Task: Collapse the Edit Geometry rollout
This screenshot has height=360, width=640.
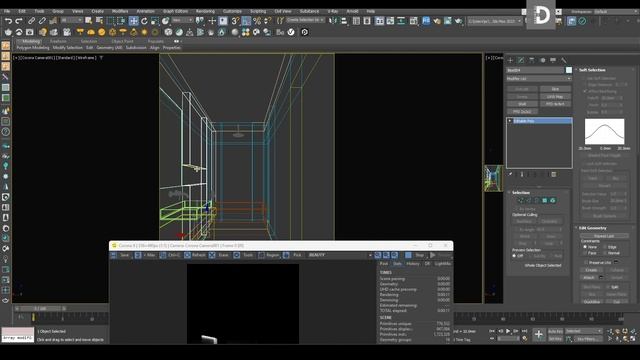Action: pos(593,228)
